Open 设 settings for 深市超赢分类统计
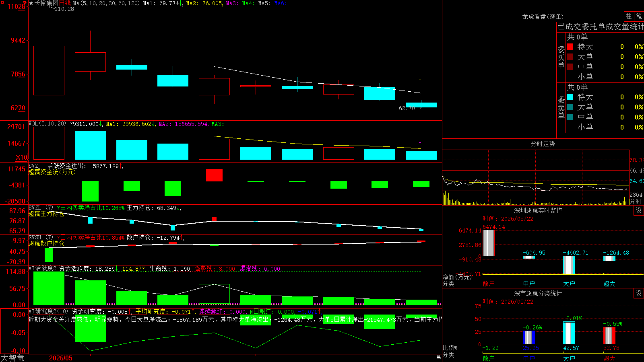Screen dimensions: 644x362 [x=639, y=293]
